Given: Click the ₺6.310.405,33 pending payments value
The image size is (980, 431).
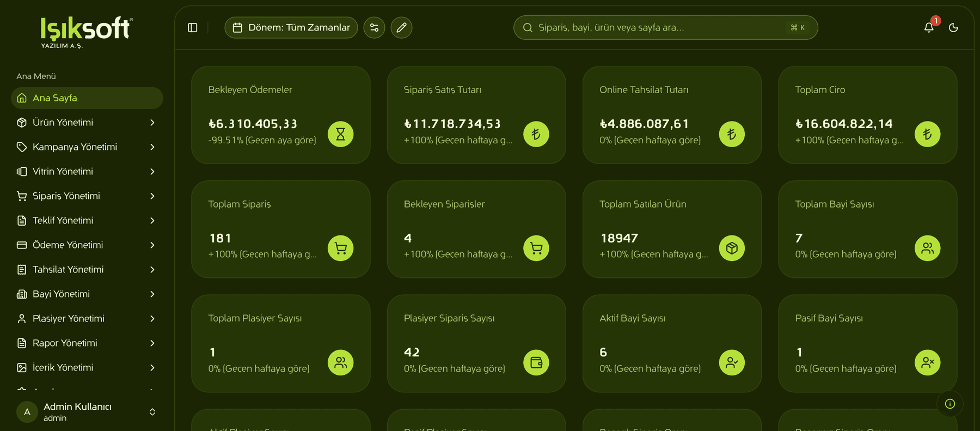Looking at the screenshot, I should coord(253,124).
